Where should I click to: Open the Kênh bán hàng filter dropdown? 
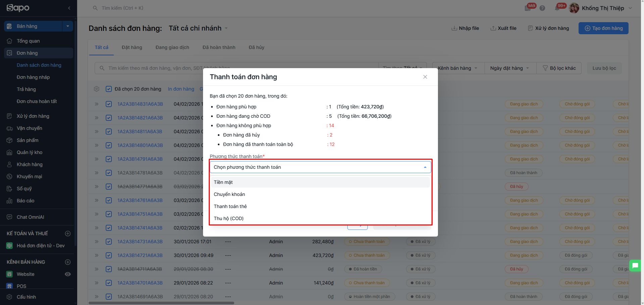tap(458, 68)
